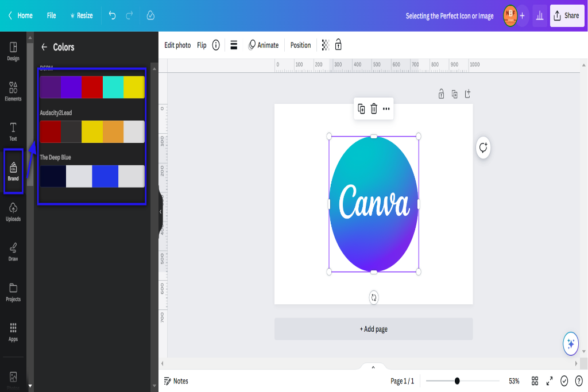This screenshot has height=392, width=588.
Task: Select the Canva logo image on the canvas
Action: click(x=374, y=204)
